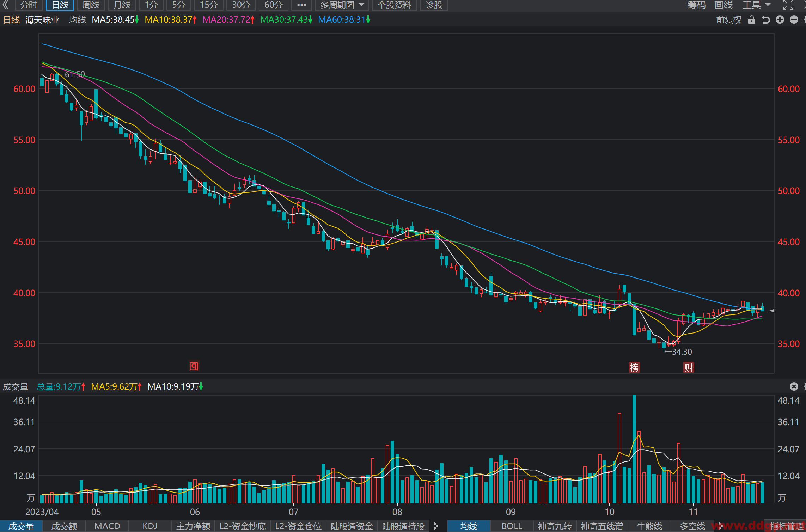Click the red 榜 marker on chart
806x532 pixels.
tap(634, 367)
